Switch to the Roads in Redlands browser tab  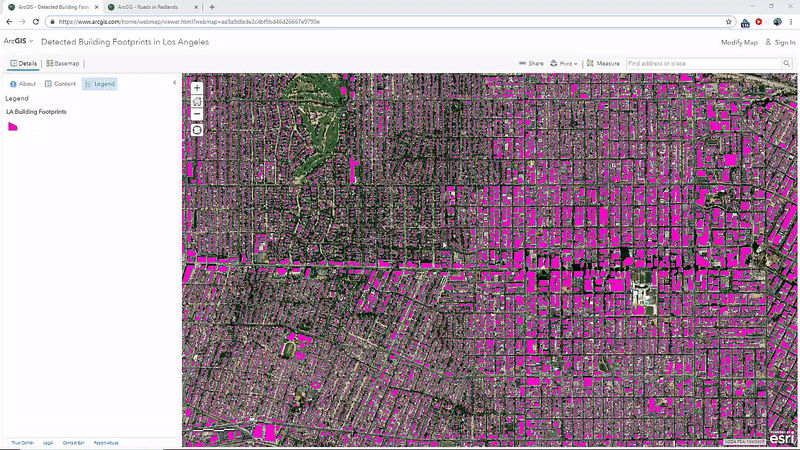click(x=148, y=7)
